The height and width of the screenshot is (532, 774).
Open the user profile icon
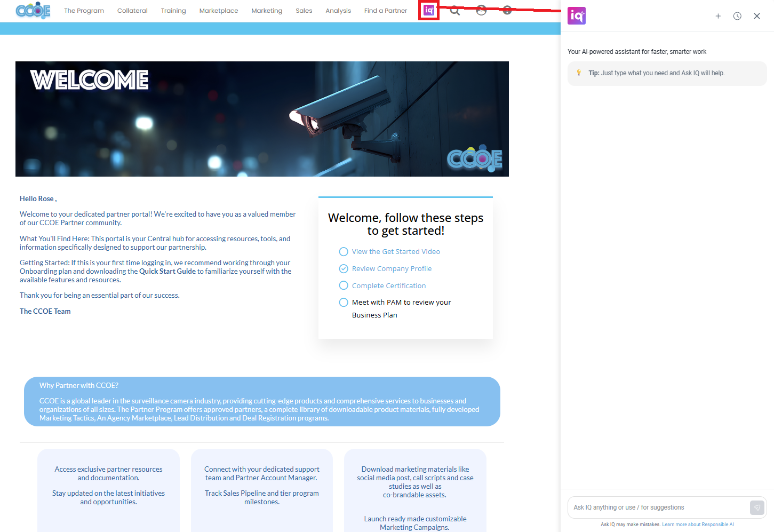(x=481, y=11)
